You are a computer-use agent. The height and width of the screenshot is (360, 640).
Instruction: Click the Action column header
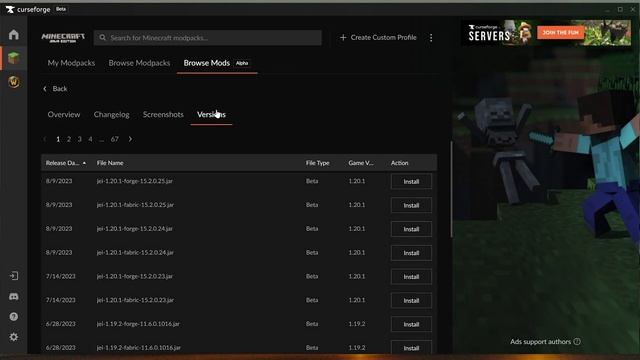(x=399, y=163)
